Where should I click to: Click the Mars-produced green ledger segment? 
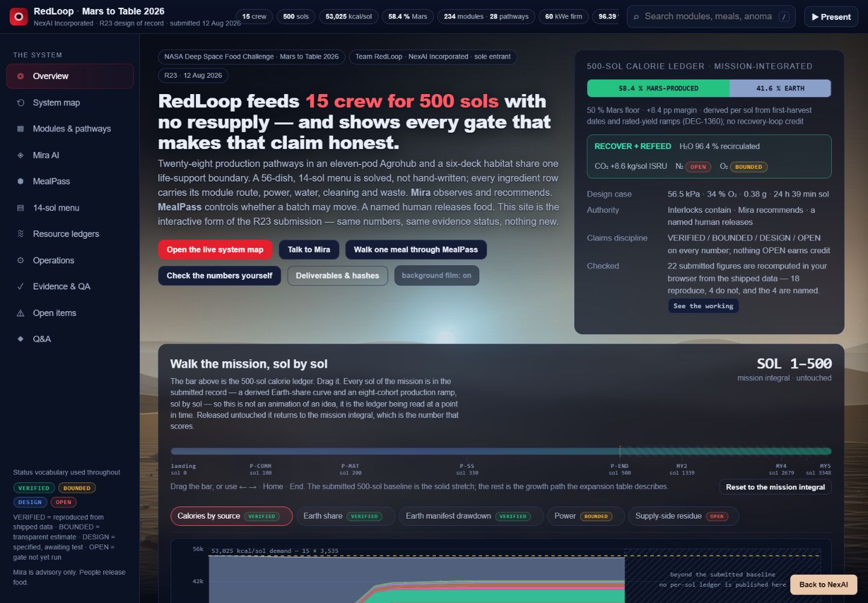pos(658,88)
